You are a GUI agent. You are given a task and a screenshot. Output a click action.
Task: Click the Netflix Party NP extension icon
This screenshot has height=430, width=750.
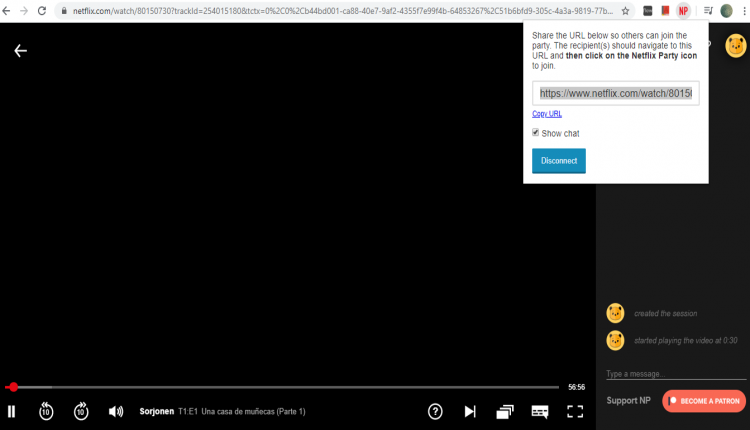tap(683, 10)
